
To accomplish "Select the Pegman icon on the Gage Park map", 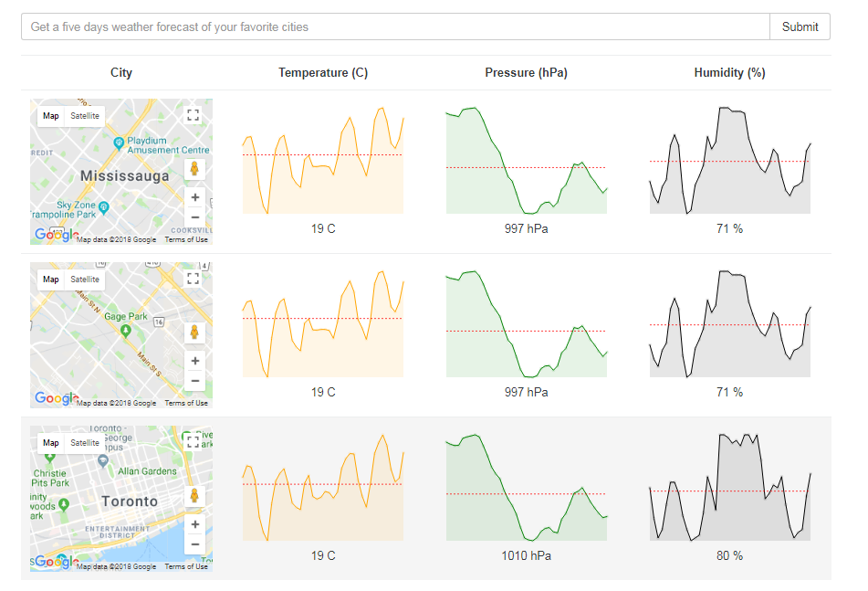I will click(194, 332).
